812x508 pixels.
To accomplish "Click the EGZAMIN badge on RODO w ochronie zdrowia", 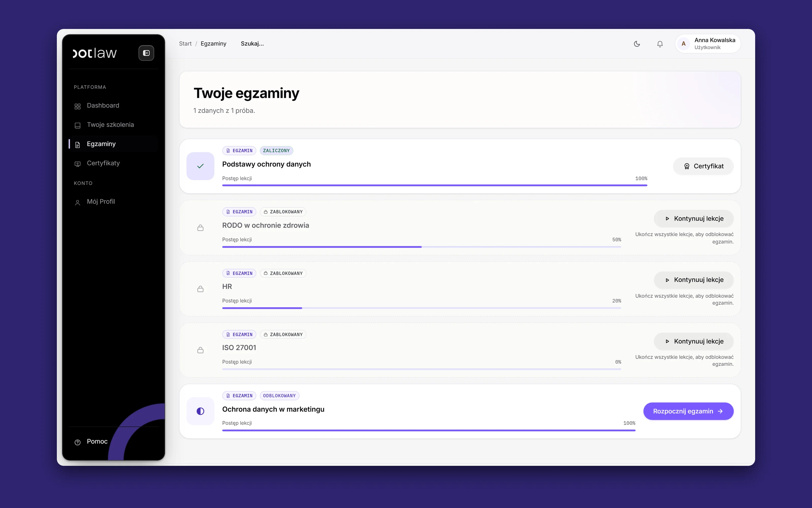I will click(239, 212).
